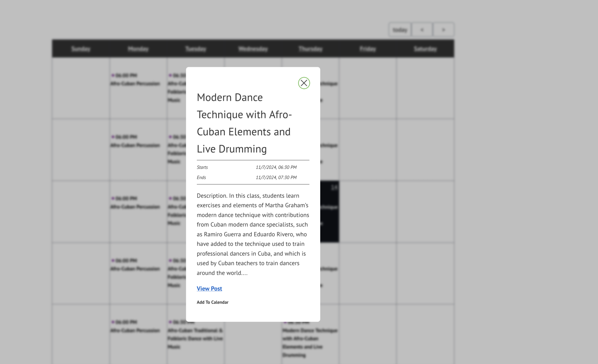Click the Sunday column header
Screen dimensions: 598x364
click(x=81, y=49)
